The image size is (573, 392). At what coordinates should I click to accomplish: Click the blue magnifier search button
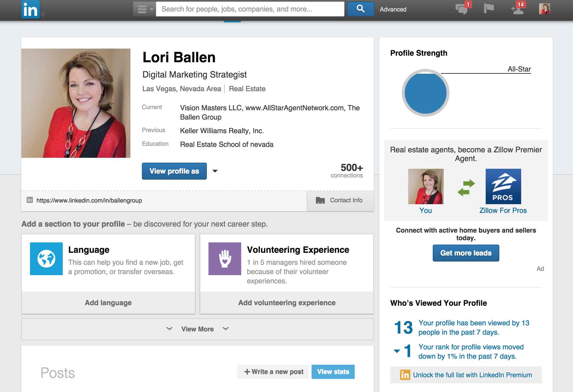click(x=360, y=9)
